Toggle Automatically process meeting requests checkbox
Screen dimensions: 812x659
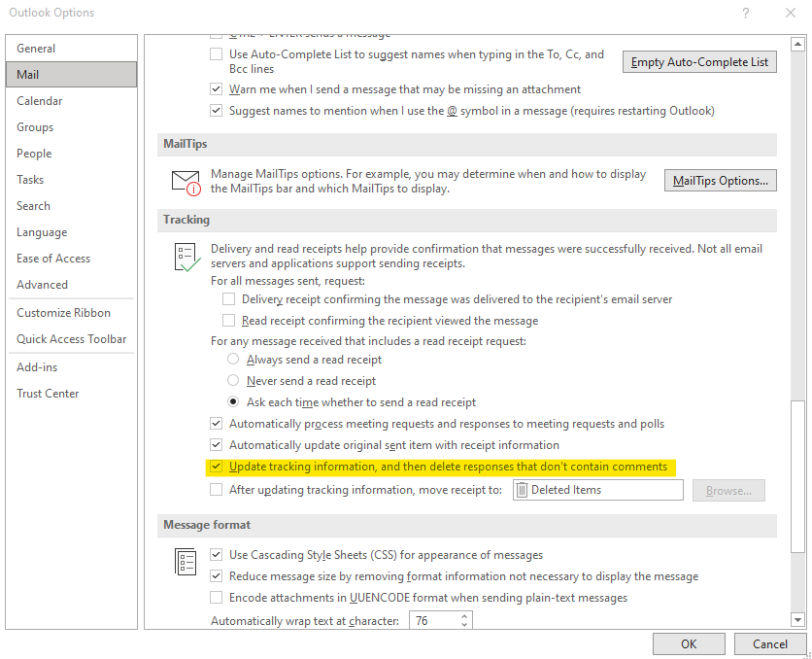pos(216,423)
